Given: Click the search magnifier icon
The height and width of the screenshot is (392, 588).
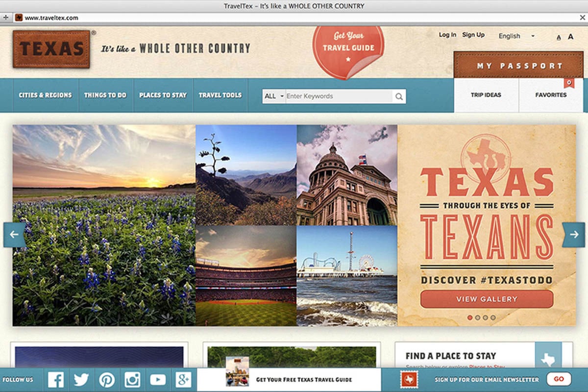Looking at the screenshot, I should coord(399,97).
